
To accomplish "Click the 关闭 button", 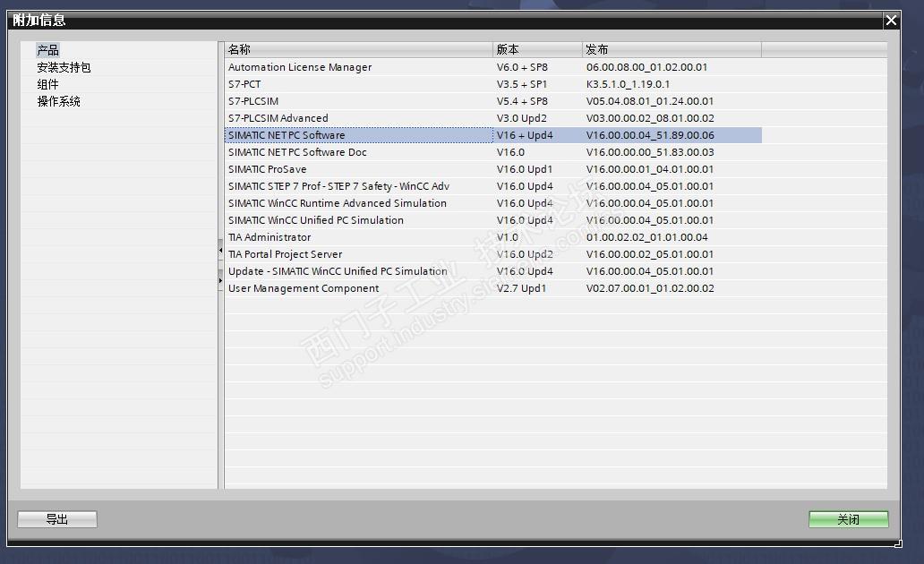I will 848,519.
